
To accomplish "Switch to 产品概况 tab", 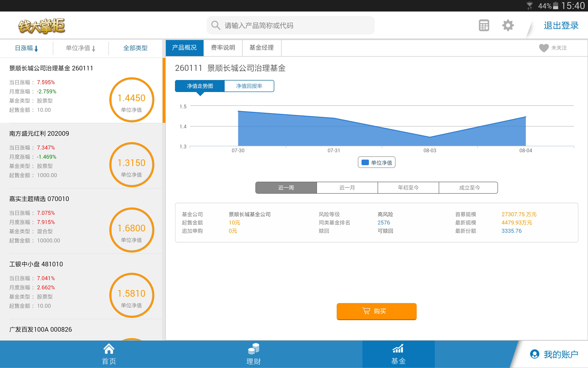I will (184, 48).
